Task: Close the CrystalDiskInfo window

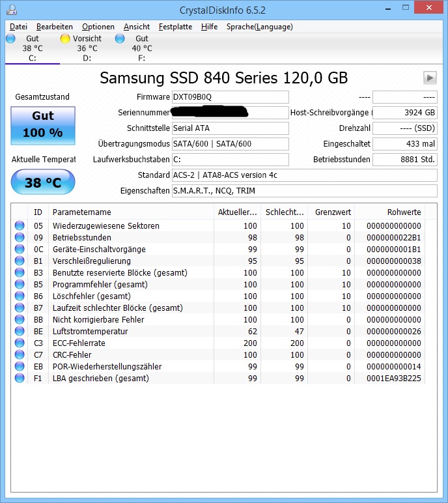Action: (x=429, y=7)
